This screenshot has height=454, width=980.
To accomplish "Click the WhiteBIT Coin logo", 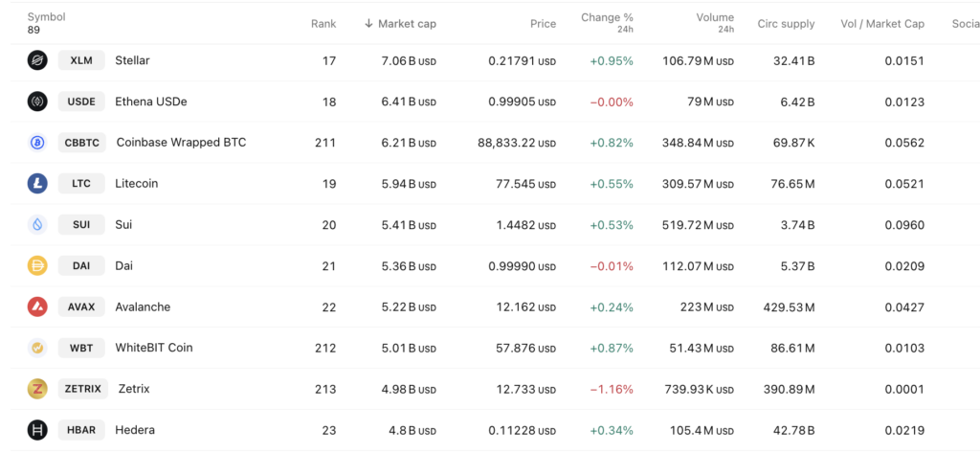I will point(37,348).
